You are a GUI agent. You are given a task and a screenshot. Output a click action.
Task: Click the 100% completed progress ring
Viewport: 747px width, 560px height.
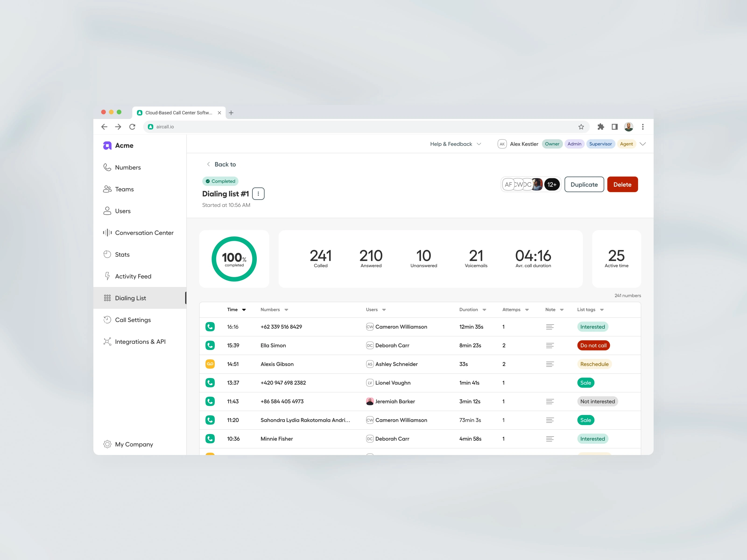point(234,259)
